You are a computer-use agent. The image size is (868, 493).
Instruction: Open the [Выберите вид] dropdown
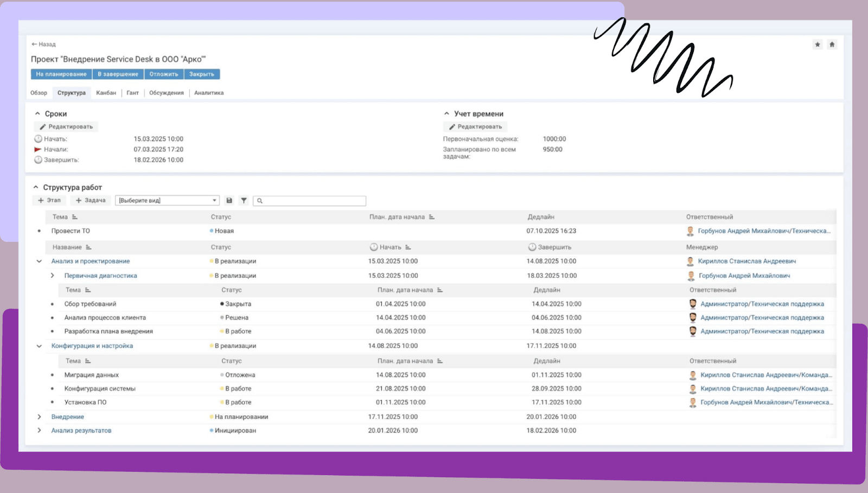[167, 200]
